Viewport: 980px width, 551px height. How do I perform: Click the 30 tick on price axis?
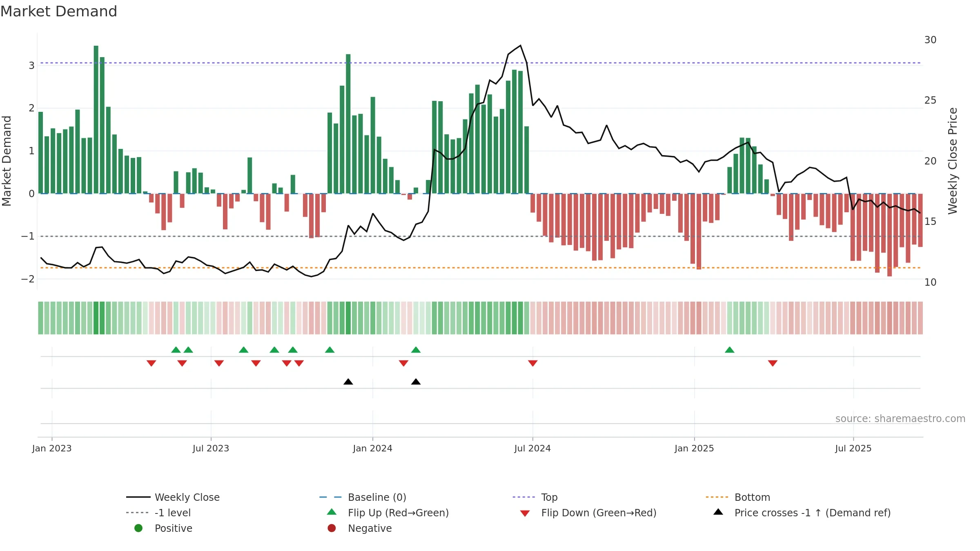coord(930,40)
